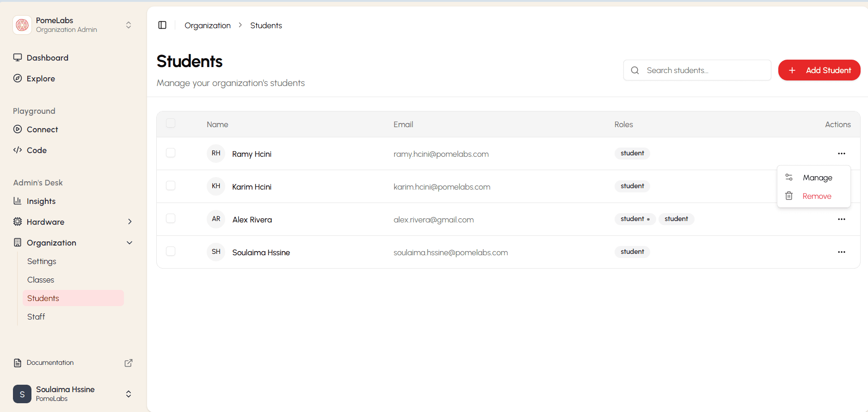
Task: Open the Code playground
Action: coord(37,150)
